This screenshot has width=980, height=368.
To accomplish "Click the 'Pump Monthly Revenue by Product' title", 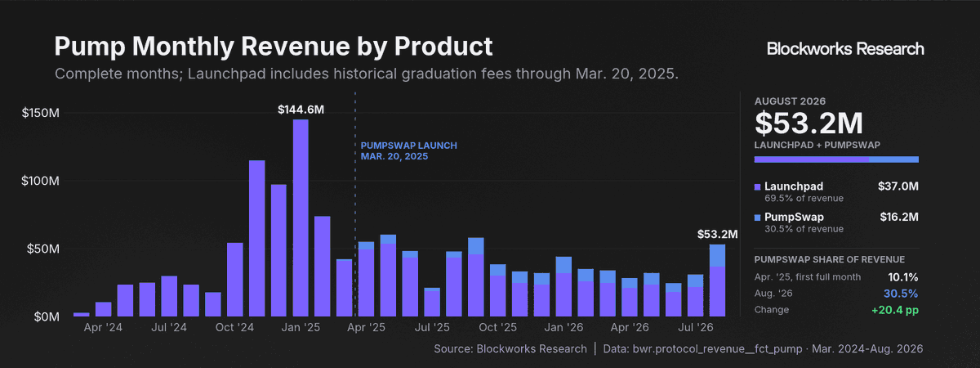I will 274,47.
